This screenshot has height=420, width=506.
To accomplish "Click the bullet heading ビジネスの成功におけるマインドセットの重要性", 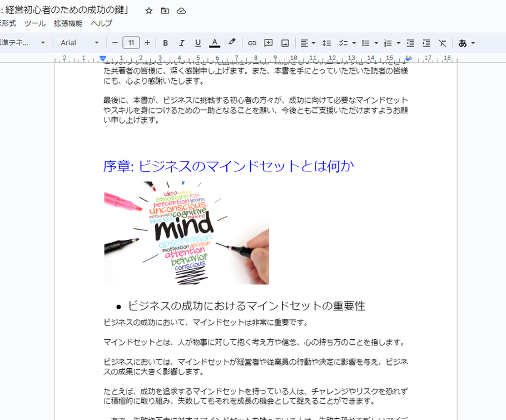I will (246, 306).
